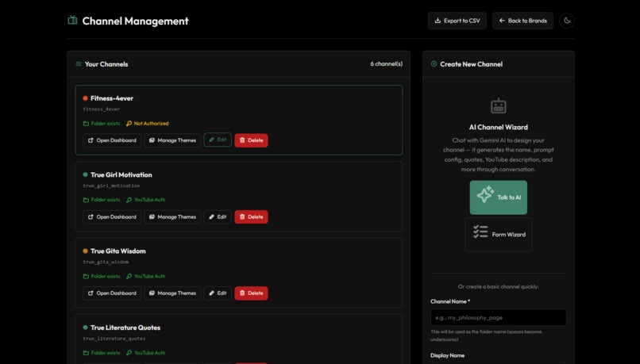The width and height of the screenshot is (640, 364).
Task: Click the 6 channel(s) count label
Action: click(387, 64)
